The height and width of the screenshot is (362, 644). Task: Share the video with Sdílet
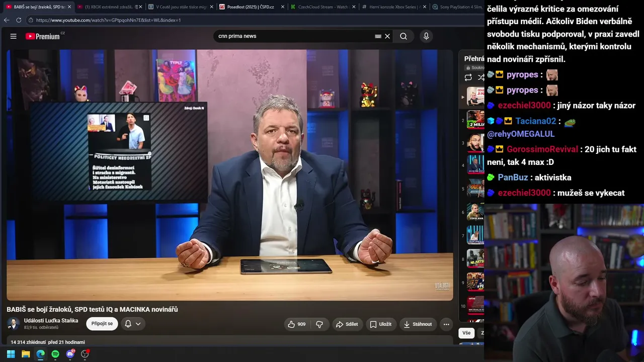(347, 324)
